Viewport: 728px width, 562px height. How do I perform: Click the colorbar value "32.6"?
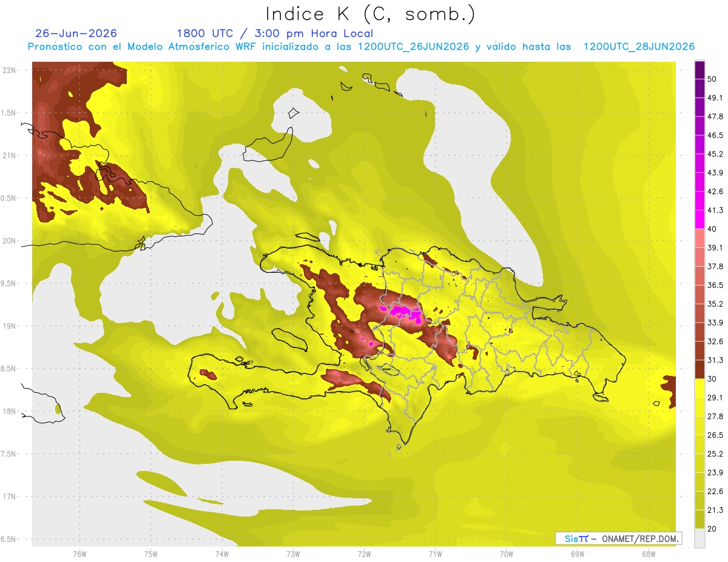715,341
